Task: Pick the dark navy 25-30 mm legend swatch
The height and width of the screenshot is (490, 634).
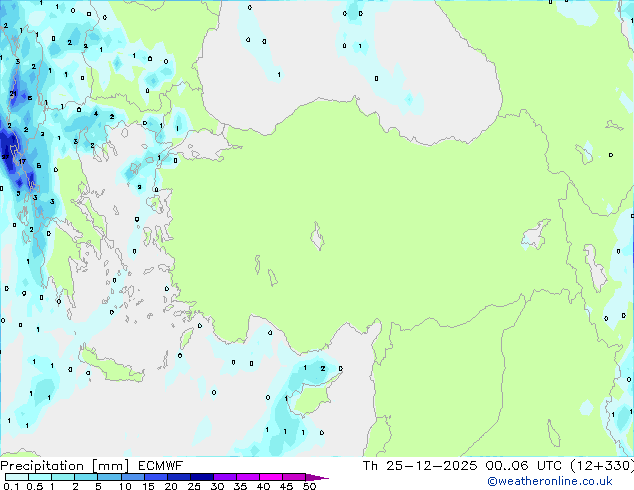Action: (x=202, y=477)
